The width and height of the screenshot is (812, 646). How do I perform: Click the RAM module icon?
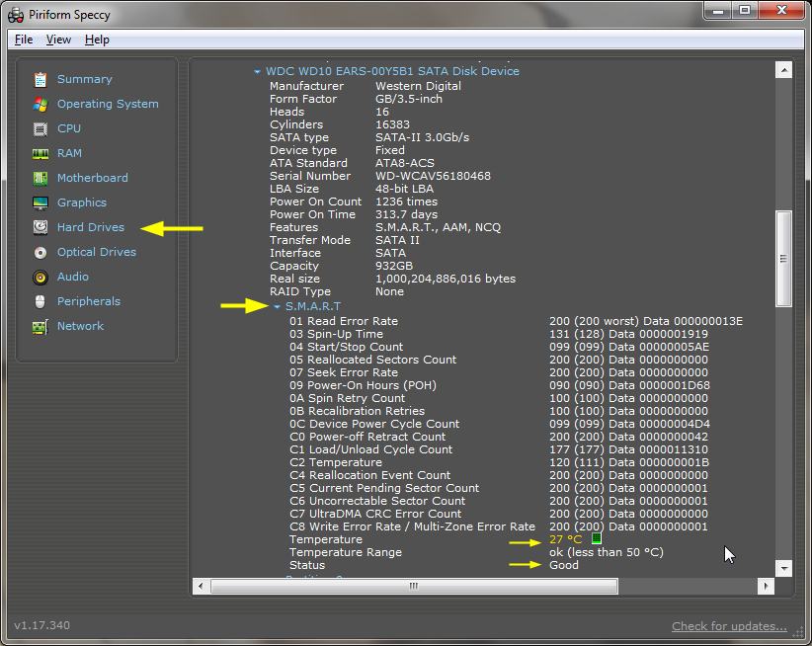(x=41, y=154)
